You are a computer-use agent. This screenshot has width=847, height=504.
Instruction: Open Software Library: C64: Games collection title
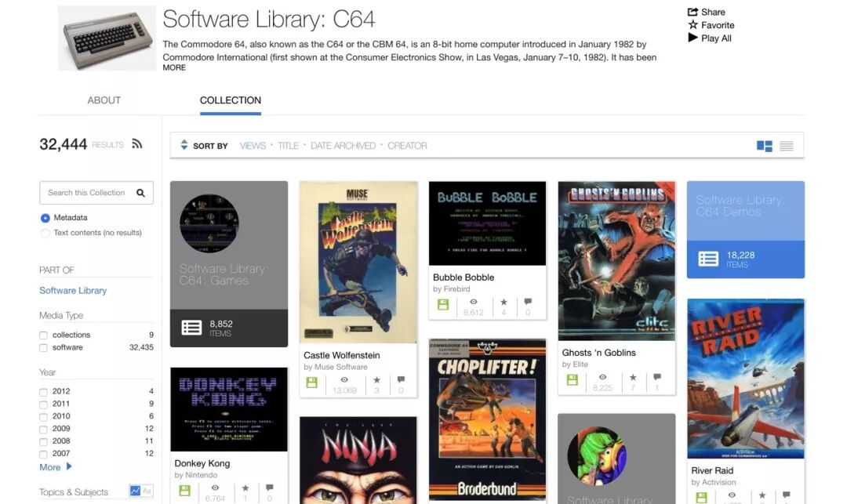[221, 274]
